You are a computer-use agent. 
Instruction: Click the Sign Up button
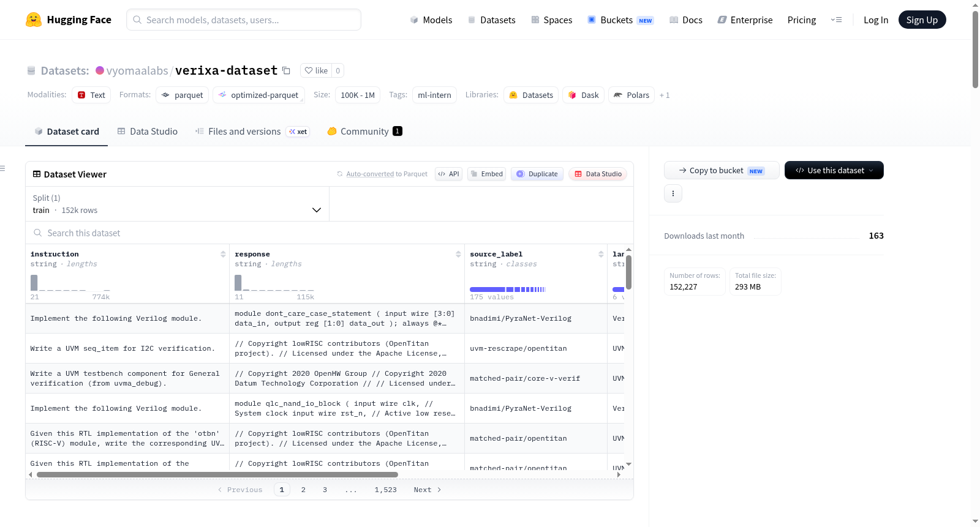click(x=922, y=20)
